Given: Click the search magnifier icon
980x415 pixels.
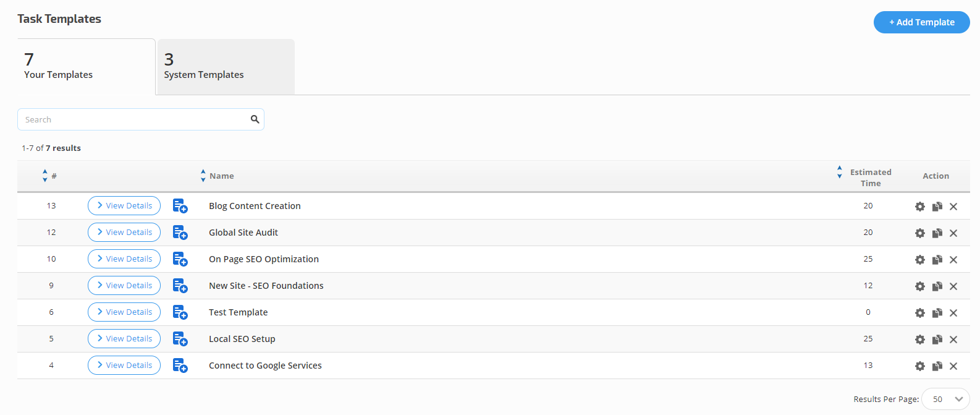Looking at the screenshot, I should tap(255, 119).
